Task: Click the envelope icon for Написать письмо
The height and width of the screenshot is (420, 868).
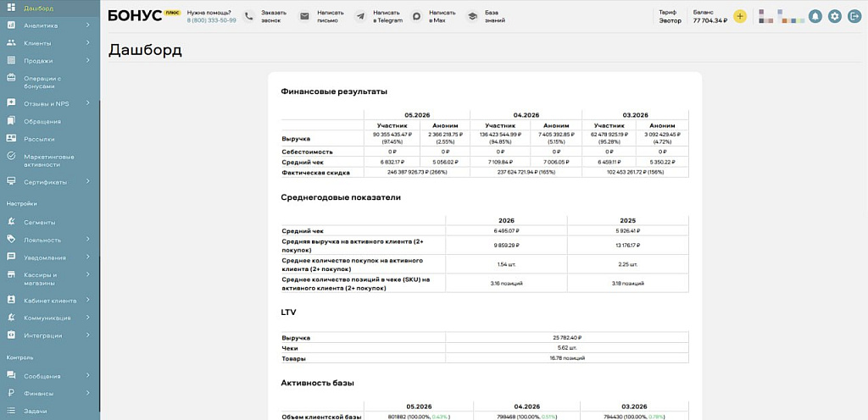Action: tap(304, 17)
